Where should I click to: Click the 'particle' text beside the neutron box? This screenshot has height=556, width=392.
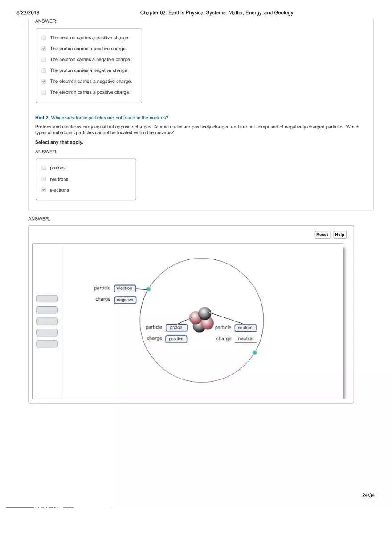[223, 327]
